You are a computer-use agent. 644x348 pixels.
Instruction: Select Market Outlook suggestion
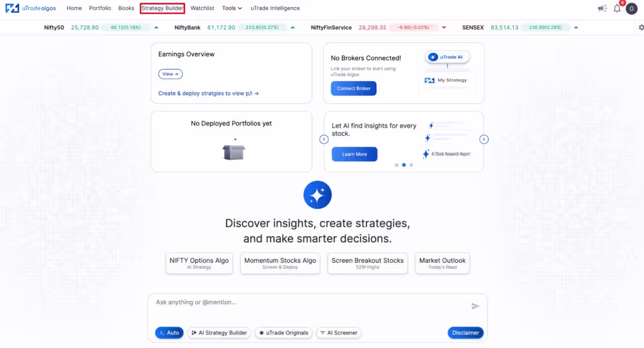[442, 263]
